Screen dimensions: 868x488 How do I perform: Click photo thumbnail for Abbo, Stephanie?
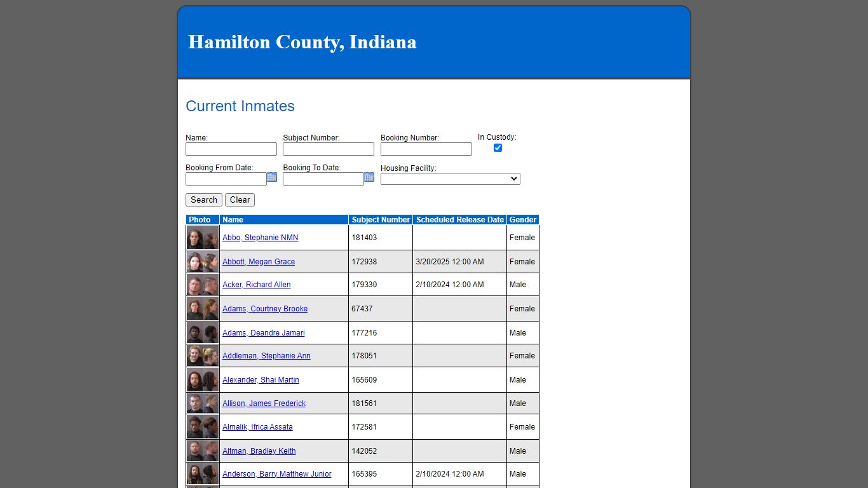(203, 238)
